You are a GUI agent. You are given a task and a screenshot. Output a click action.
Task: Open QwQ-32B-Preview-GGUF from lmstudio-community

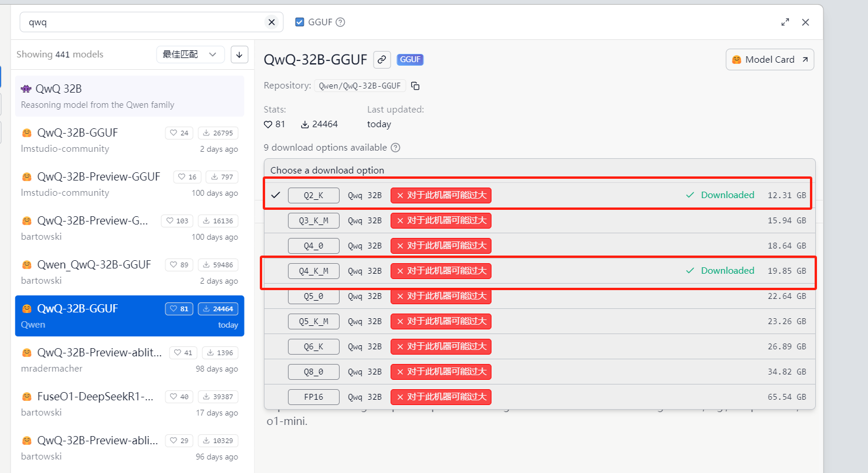(x=130, y=184)
